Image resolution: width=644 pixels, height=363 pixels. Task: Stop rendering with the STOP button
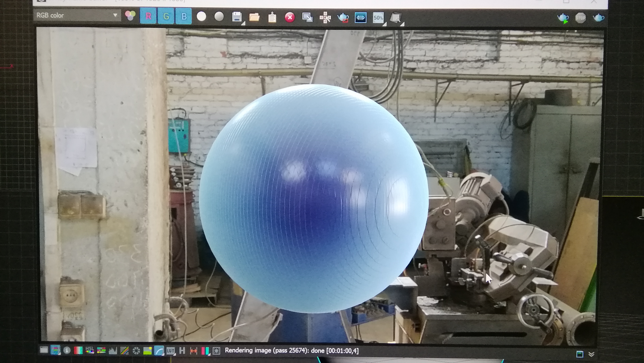[x=580, y=18]
